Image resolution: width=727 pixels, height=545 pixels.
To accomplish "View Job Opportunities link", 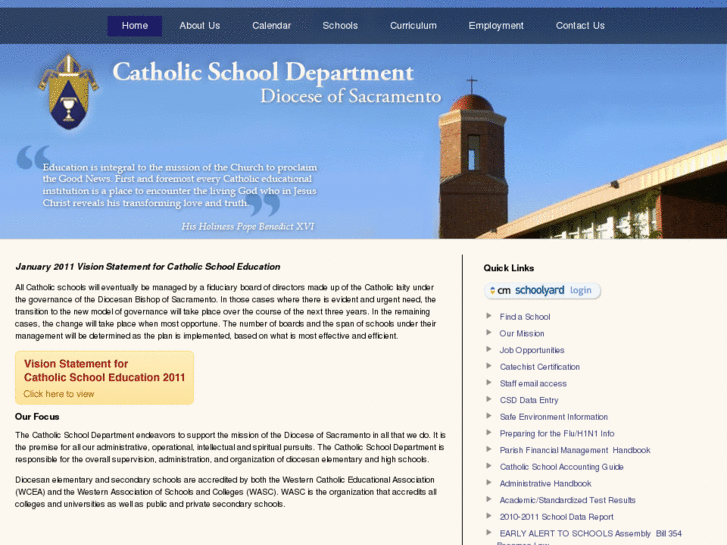I will 532,350.
